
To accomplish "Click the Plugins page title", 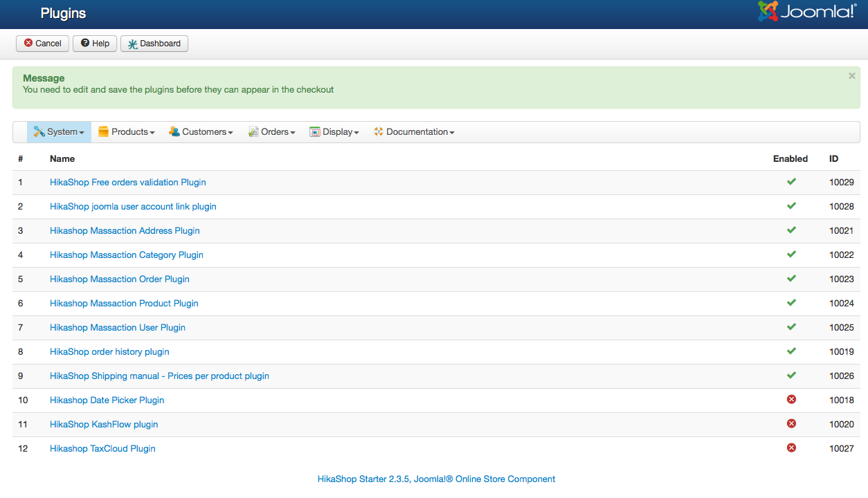I will (x=63, y=13).
